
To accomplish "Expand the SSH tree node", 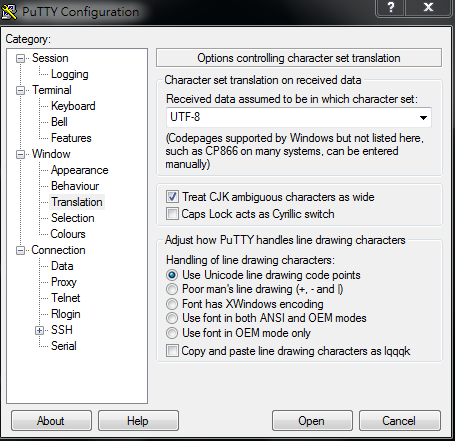I will [x=39, y=330].
